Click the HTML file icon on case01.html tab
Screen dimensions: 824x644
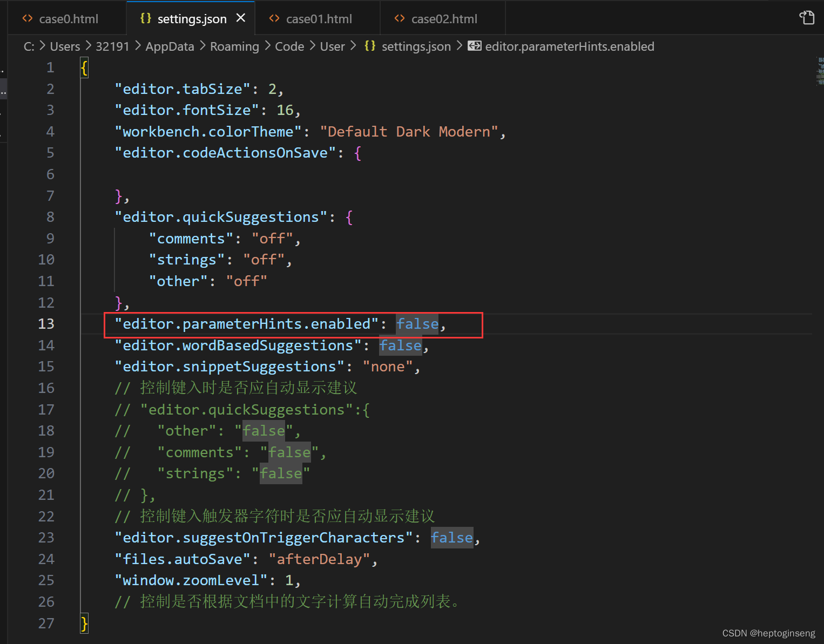274,18
